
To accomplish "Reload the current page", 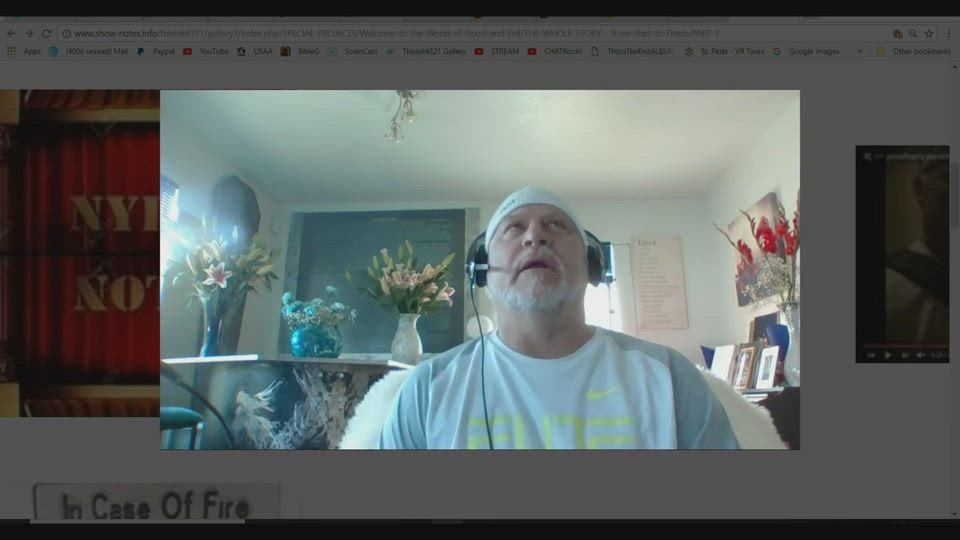I will (46, 33).
